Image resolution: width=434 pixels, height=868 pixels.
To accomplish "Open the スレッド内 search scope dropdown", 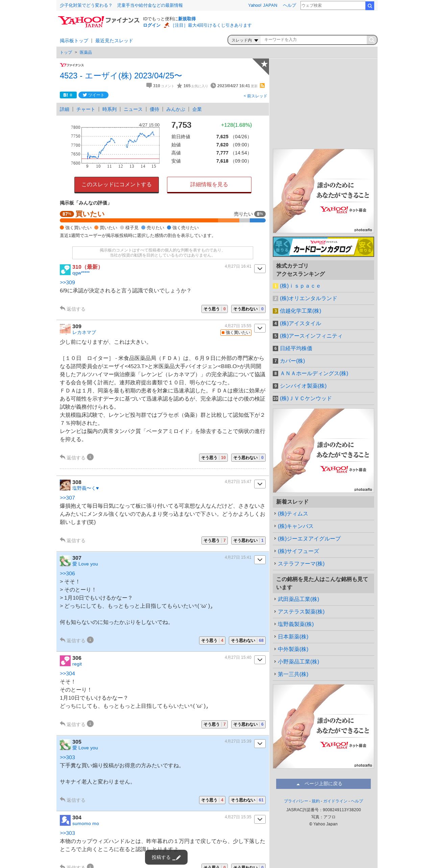I will coord(245,40).
